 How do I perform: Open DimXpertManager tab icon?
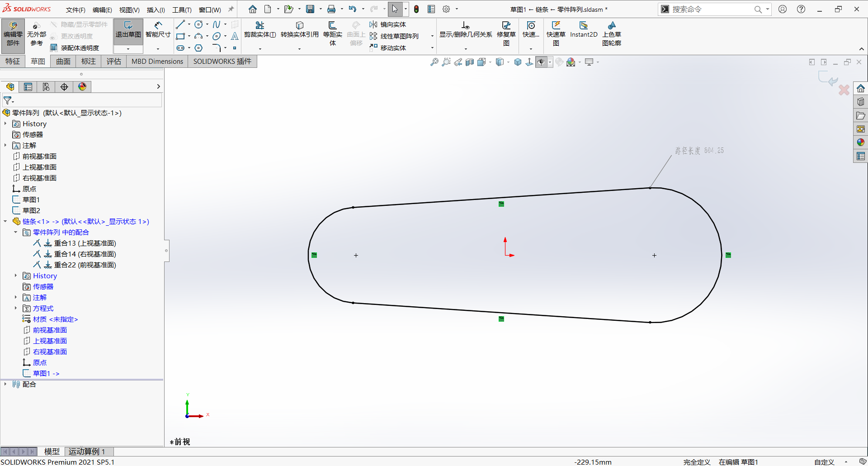pyautogui.click(x=64, y=87)
